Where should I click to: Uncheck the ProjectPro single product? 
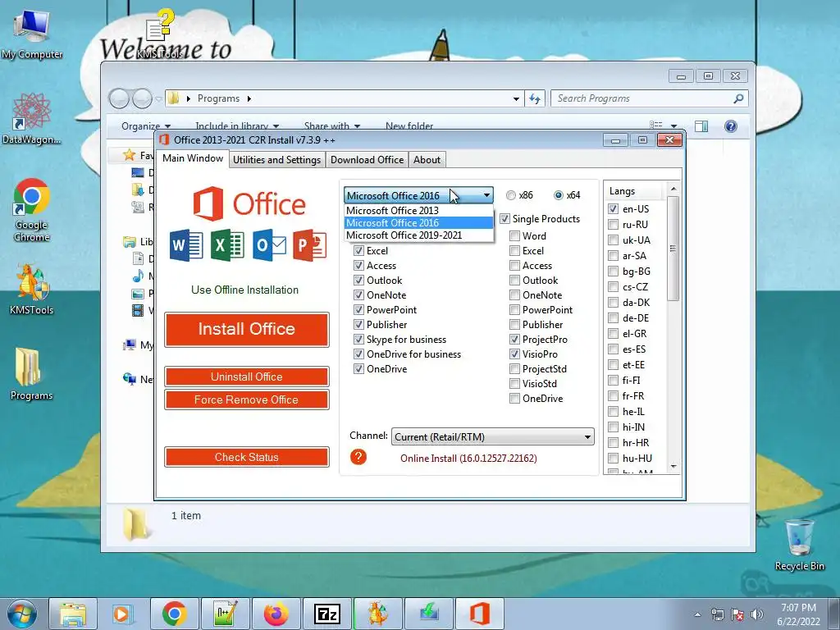point(514,339)
